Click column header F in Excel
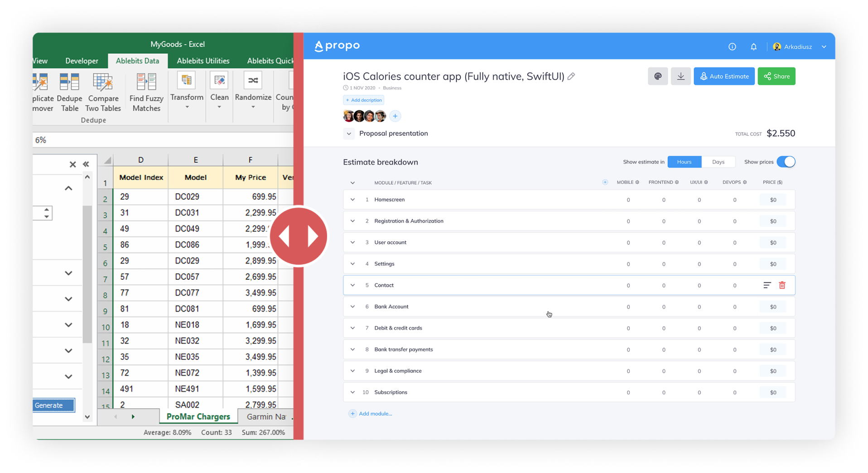 (x=250, y=160)
